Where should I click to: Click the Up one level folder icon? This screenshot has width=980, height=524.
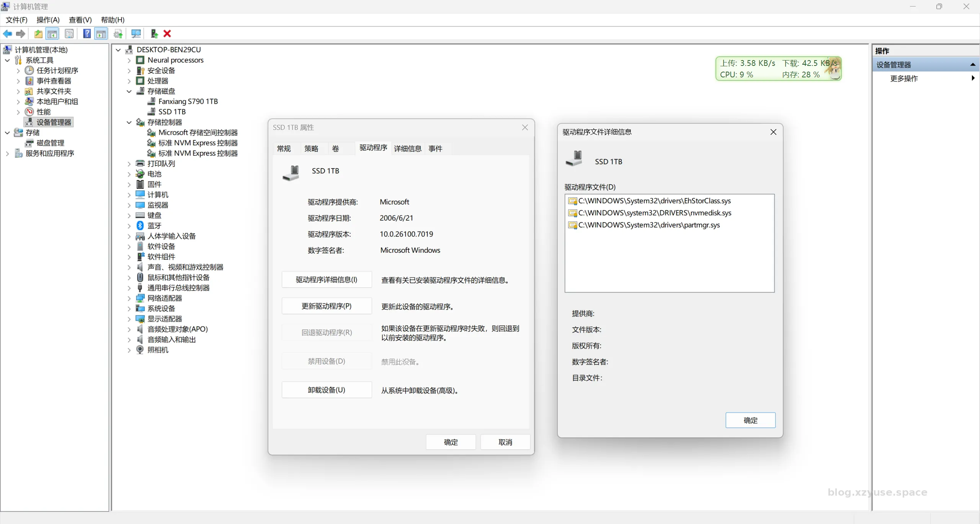coord(38,34)
